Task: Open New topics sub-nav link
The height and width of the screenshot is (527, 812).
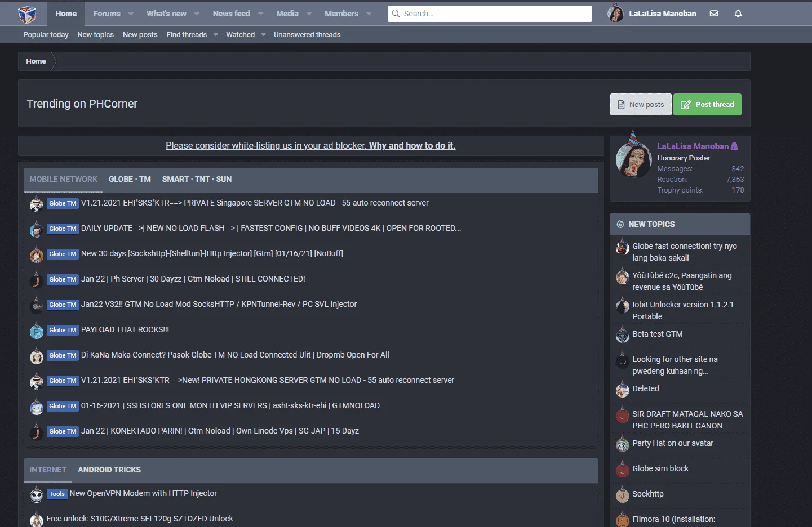Action: click(95, 35)
